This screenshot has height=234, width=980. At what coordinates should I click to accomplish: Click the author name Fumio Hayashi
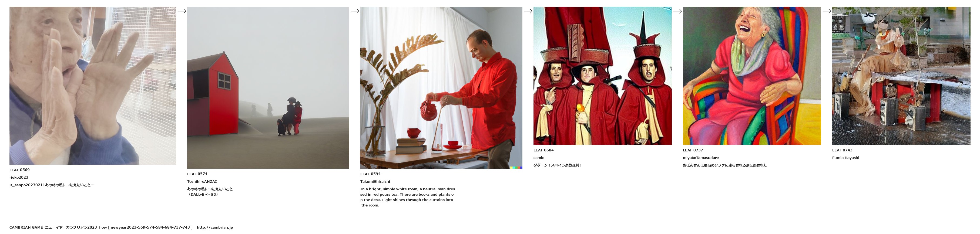click(x=845, y=158)
